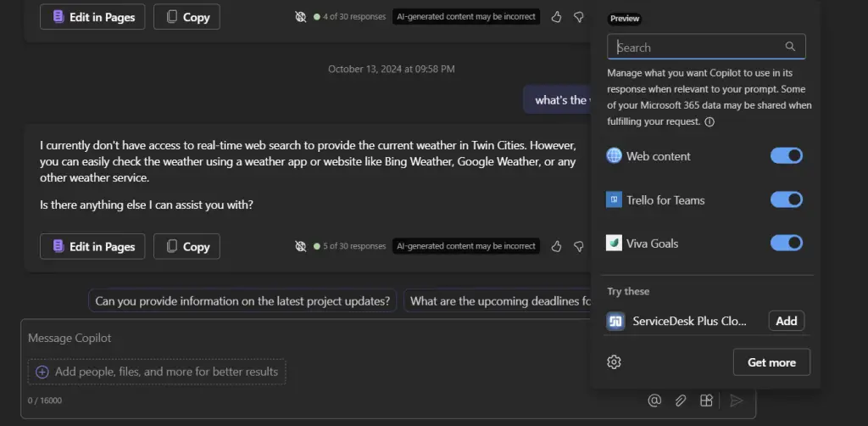Screen dimensions: 868x426
Task: Copy the weather response text
Action: [x=186, y=247]
